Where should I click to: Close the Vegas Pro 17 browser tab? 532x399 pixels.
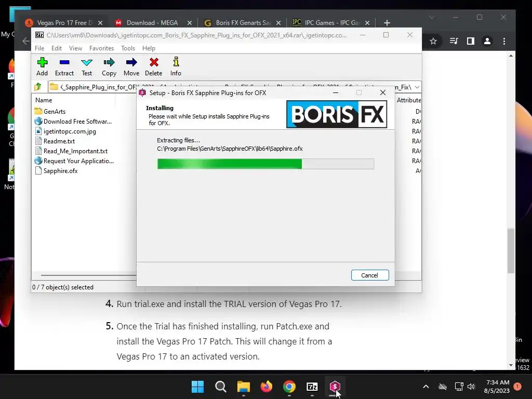point(100,23)
